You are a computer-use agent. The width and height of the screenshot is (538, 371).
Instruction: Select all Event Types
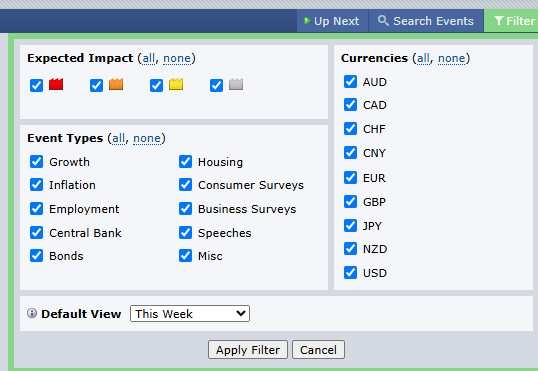point(118,138)
